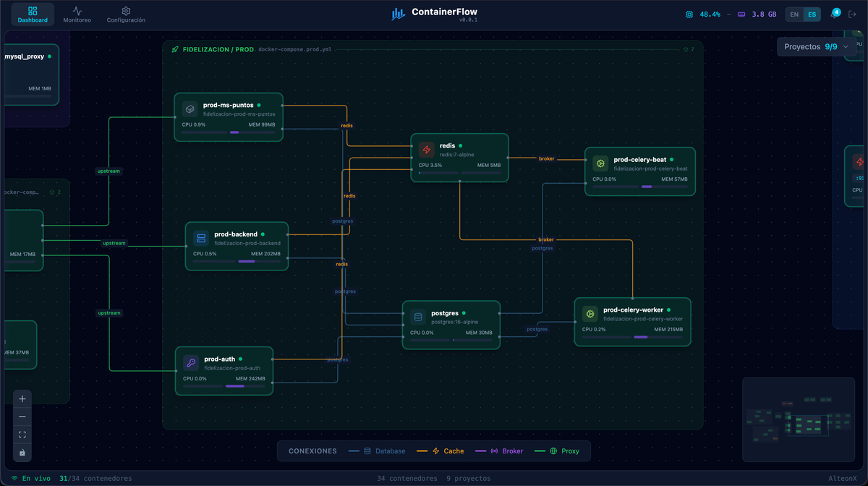Click prod-backend memory usage bar
The image size is (868, 486).
pyautogui.click(x=260, y=261)
